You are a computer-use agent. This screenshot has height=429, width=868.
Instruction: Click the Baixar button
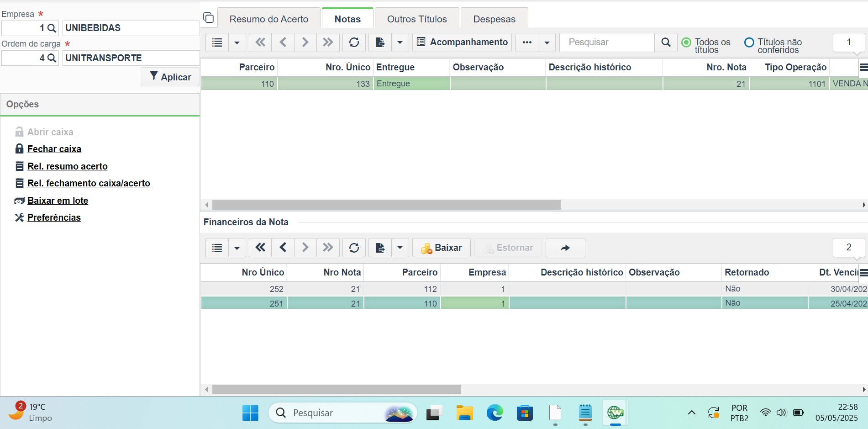coord(442,248)
